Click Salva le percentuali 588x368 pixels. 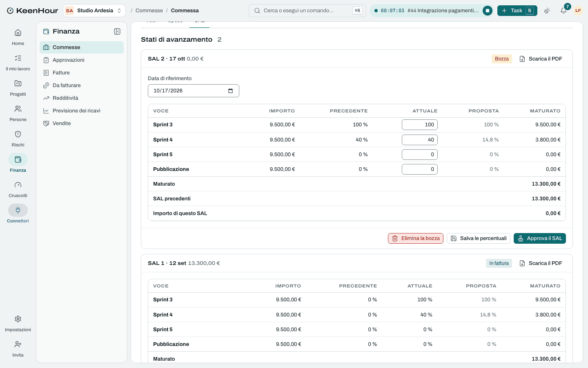(479, 238)
